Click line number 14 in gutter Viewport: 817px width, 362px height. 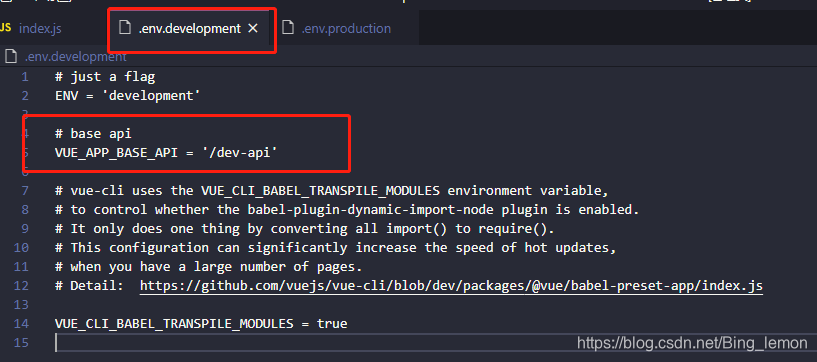click(x=21, y=323)
